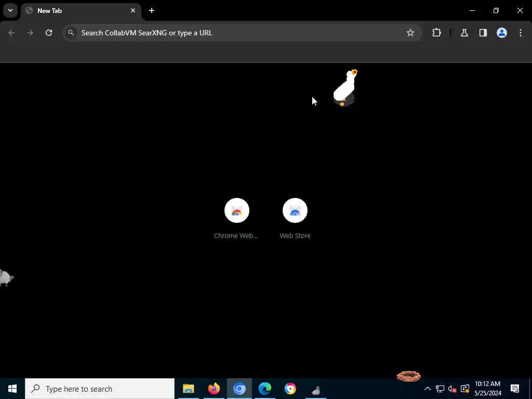This screenshot has width=532, height=399.
Task: Focus the Search CollabVM SearXNG address bar
Action: 242,33
